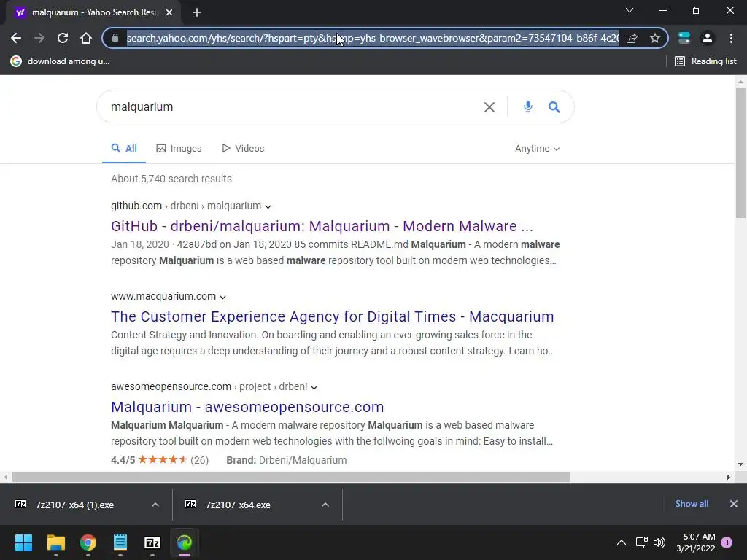Open the browser three-dot menu
The image size is (747, 560).
tap(731, 38)
